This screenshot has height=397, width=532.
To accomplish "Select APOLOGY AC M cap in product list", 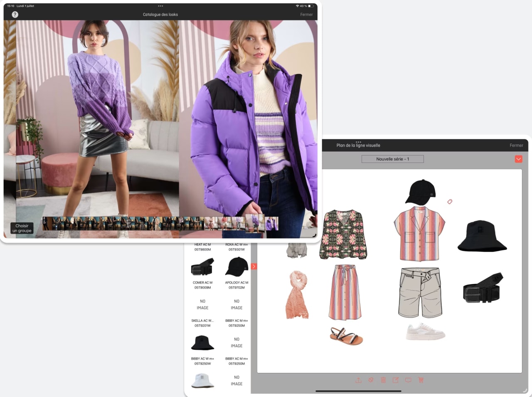I will 236,266.
